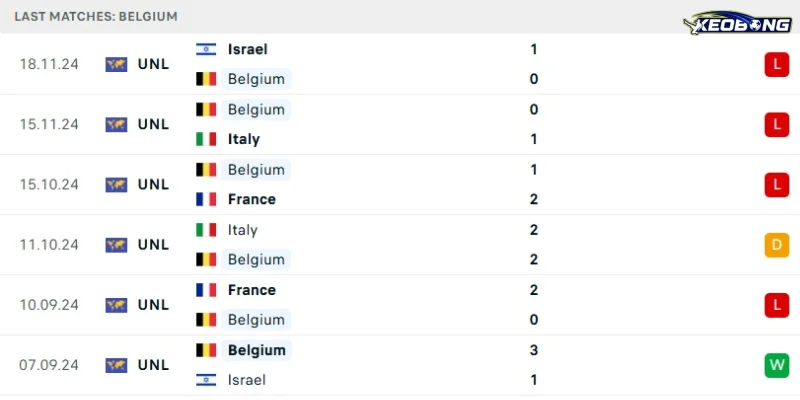
Task: Click the Xeobong logo
Action: pyautogui.click(x=737, y=22)
